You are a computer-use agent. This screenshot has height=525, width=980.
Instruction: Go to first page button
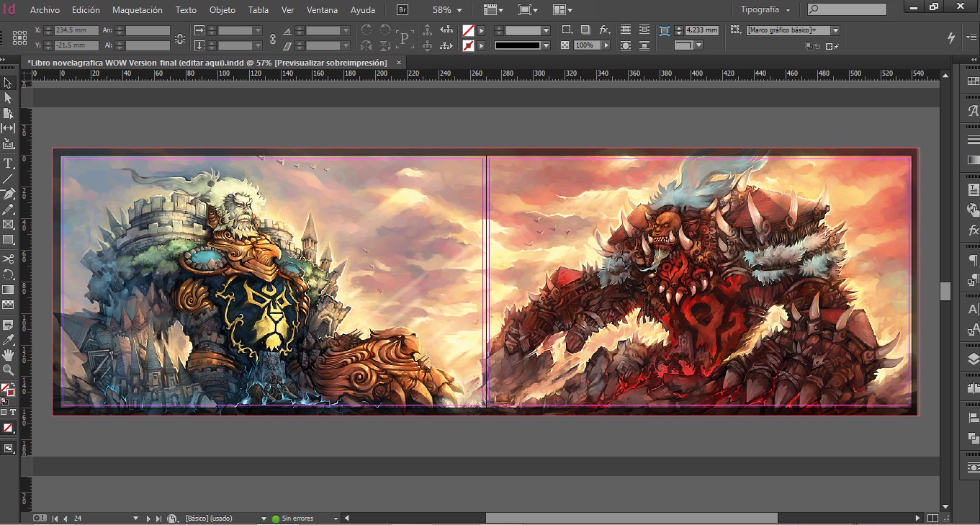pyautogui.click(x=55, y=519)
